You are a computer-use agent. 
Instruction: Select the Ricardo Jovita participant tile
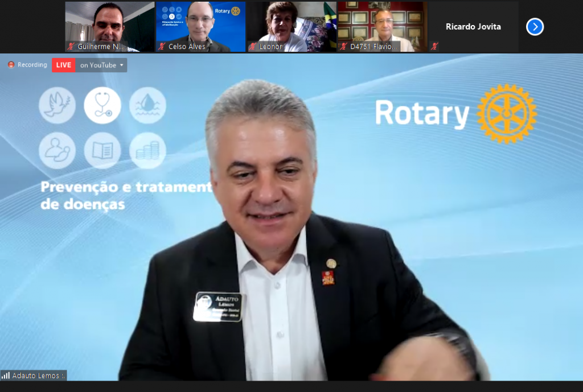(473, 27)
